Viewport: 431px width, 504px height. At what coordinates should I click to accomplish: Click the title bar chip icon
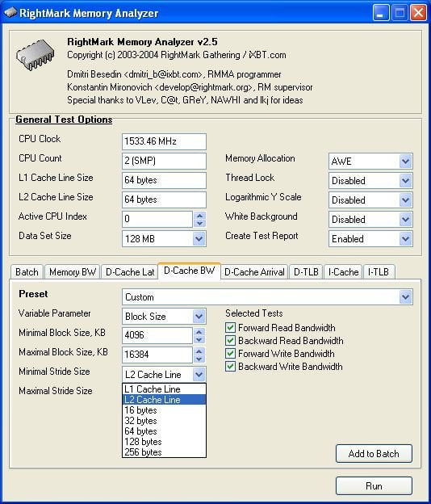point(10,13)
